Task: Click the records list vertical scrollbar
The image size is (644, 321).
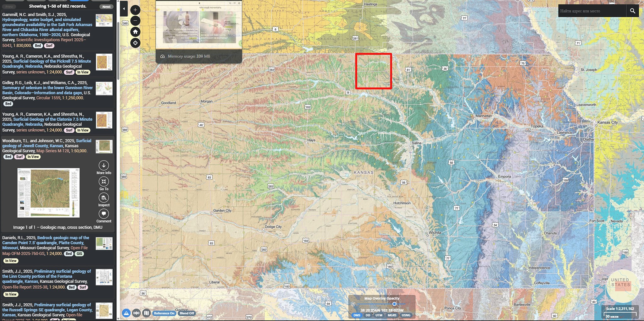Action: click(118, 50)
